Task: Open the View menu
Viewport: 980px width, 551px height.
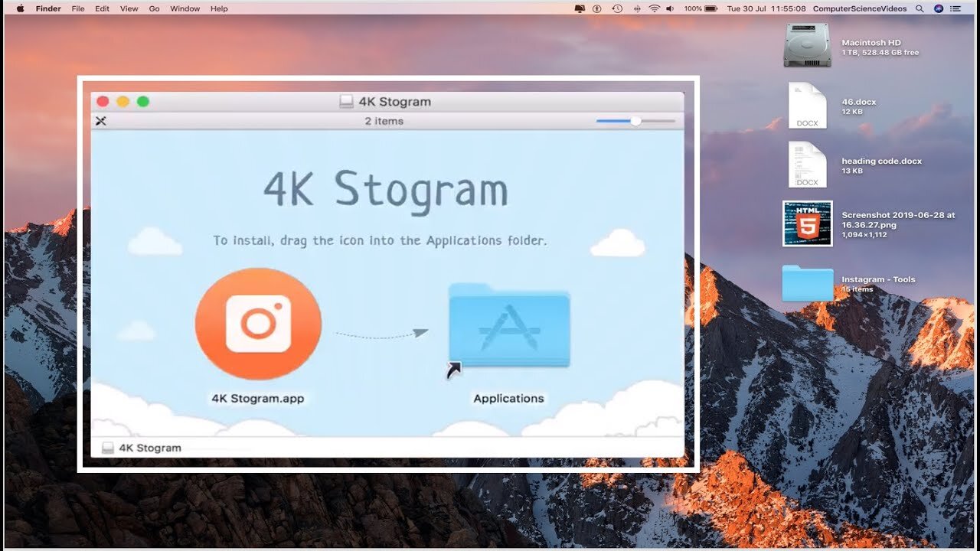Action: (129, 8)
